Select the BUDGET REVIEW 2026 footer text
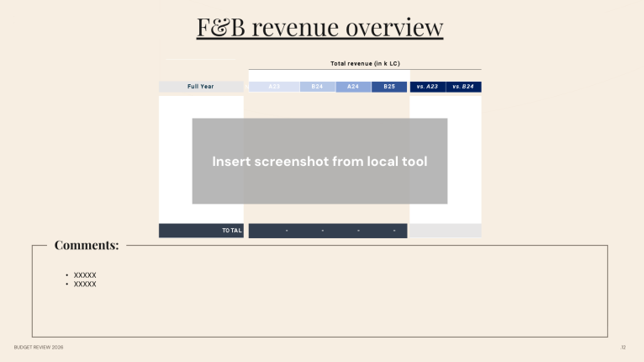The height and width of the screenshot is (362, 644). (x=39, y=347)
